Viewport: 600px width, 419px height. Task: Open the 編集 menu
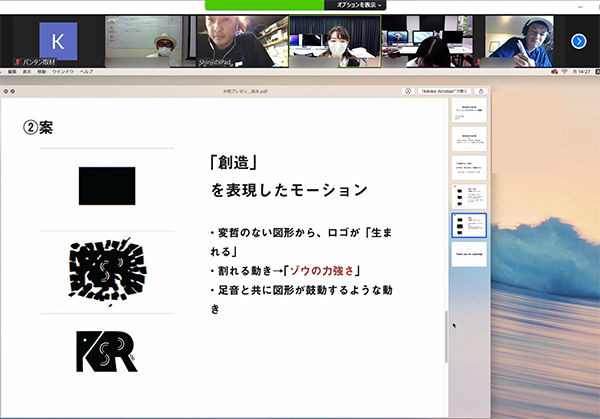pos(13,72)
